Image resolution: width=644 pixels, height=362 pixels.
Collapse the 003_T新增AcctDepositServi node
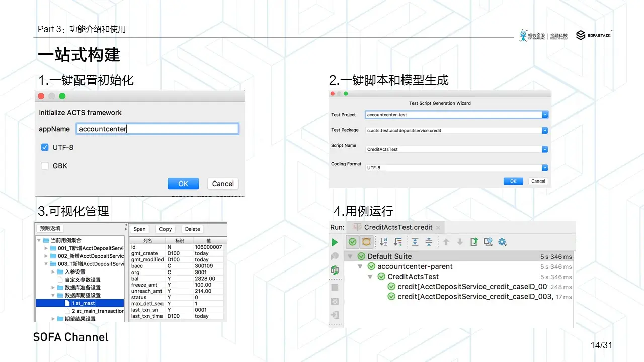pos(46,264)
